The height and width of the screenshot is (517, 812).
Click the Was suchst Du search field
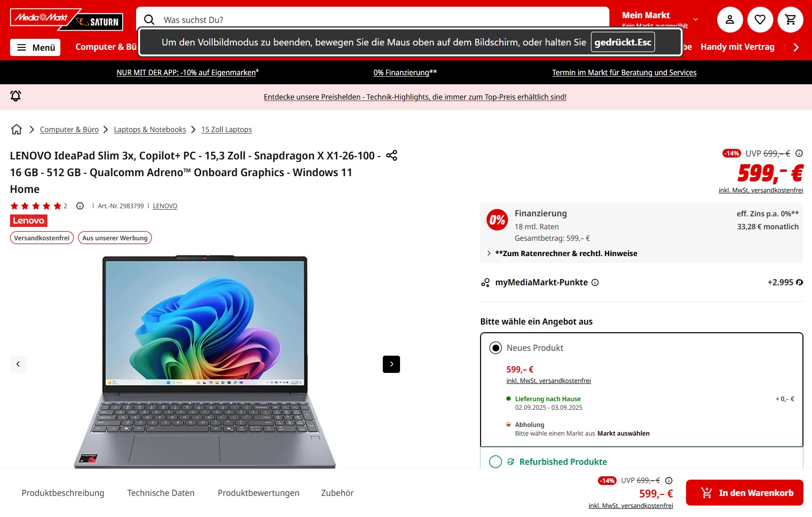pyautogui.click(x=373, y=20)
